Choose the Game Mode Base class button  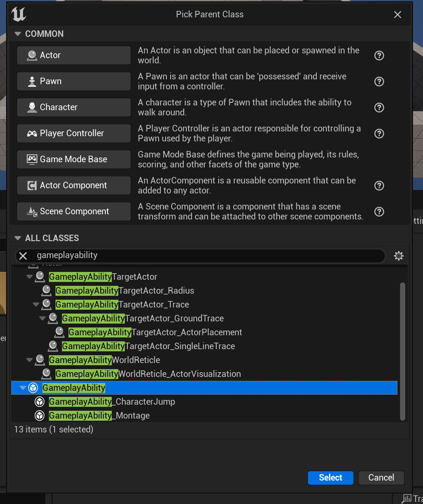[74, 159]
